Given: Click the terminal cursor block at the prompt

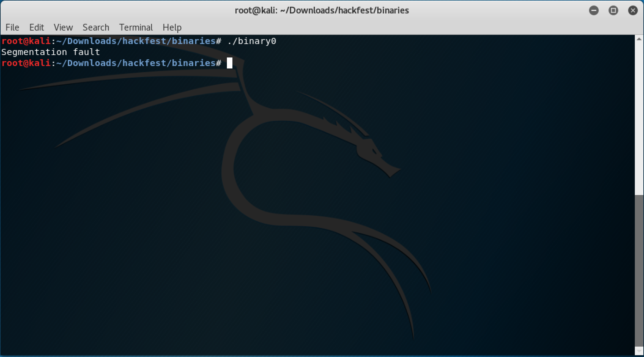Looking at the screenshot, I should coord(230,63).
